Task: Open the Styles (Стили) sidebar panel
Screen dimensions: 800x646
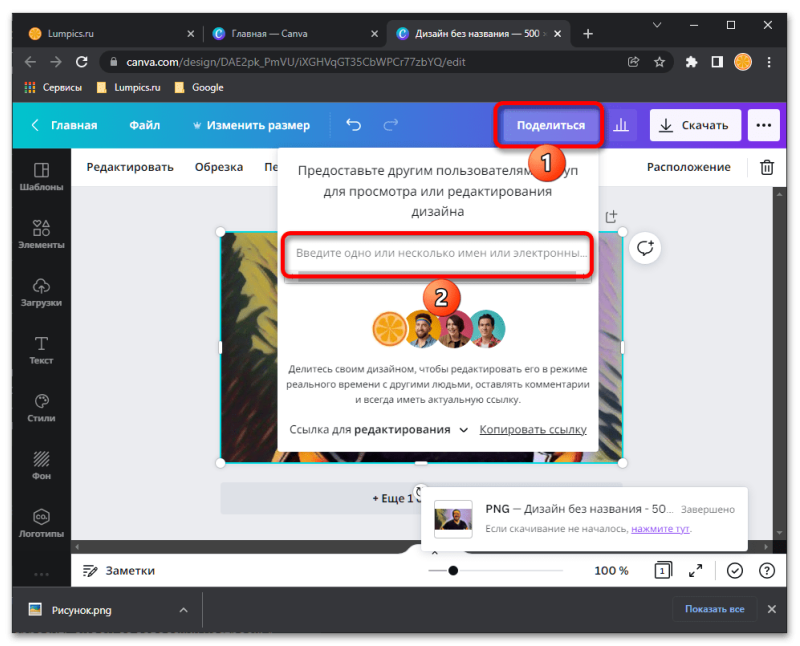Action: tap(41, 408)
